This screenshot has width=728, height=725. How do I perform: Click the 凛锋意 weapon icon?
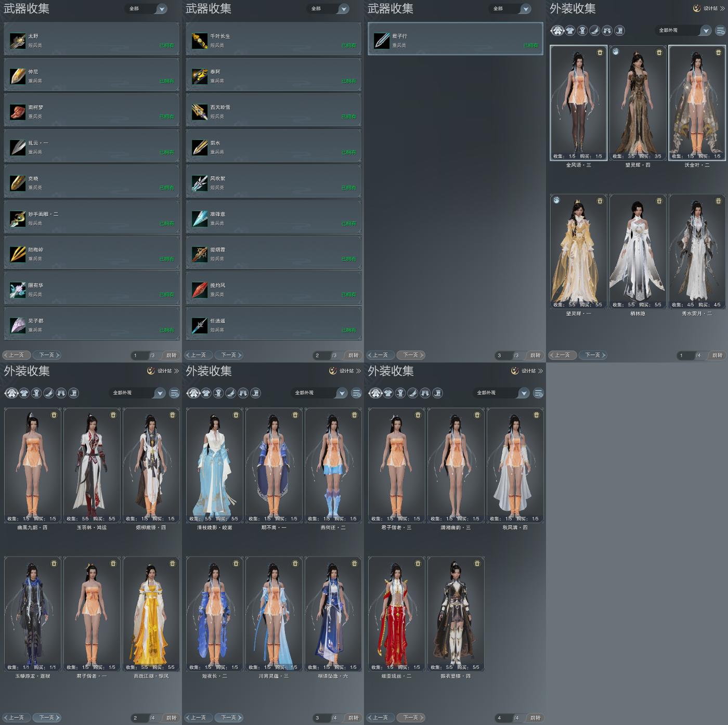(200, 218)
